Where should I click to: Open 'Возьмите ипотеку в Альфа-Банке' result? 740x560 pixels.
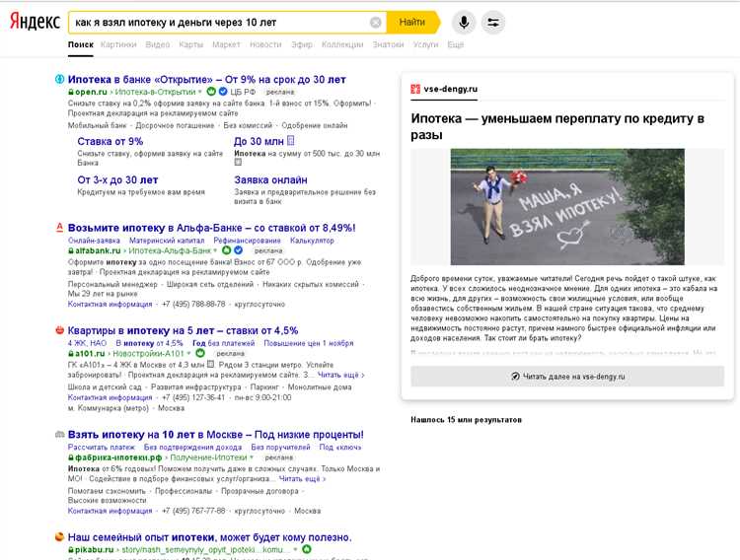pyautogui.click(x=211, y=228)
